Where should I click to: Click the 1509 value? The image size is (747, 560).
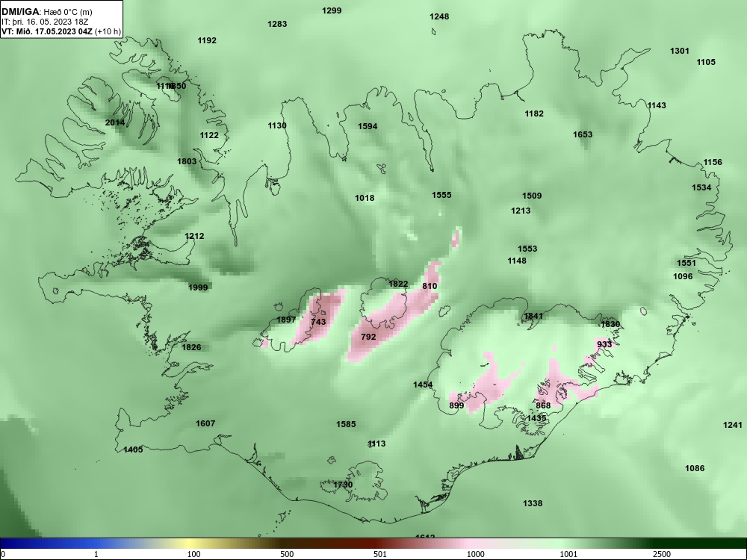click(x=532, y=196)
